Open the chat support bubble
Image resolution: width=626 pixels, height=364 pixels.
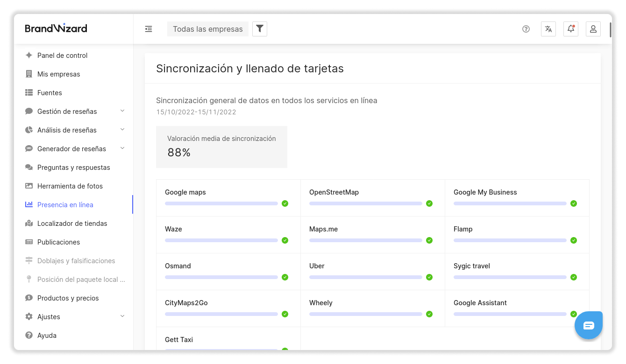click(x=589, y=325)
